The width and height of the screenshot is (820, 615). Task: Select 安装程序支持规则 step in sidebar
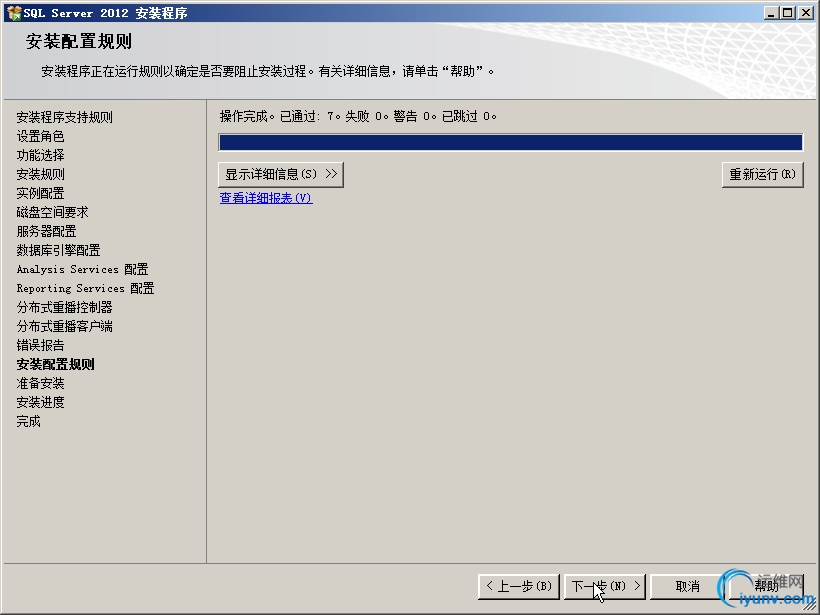(64, 117)
